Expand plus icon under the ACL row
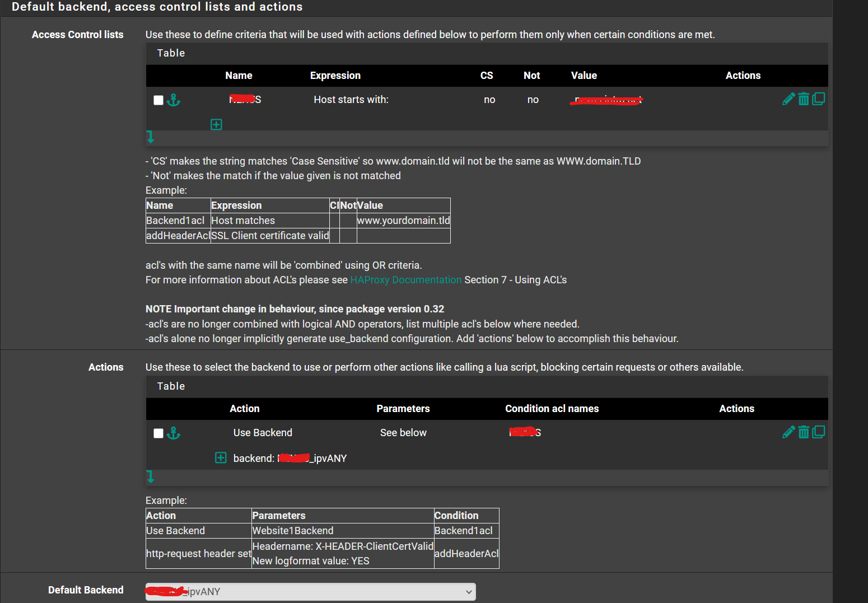Image resolution: width=868 pixels, height=603 pixels. (216, 124)
